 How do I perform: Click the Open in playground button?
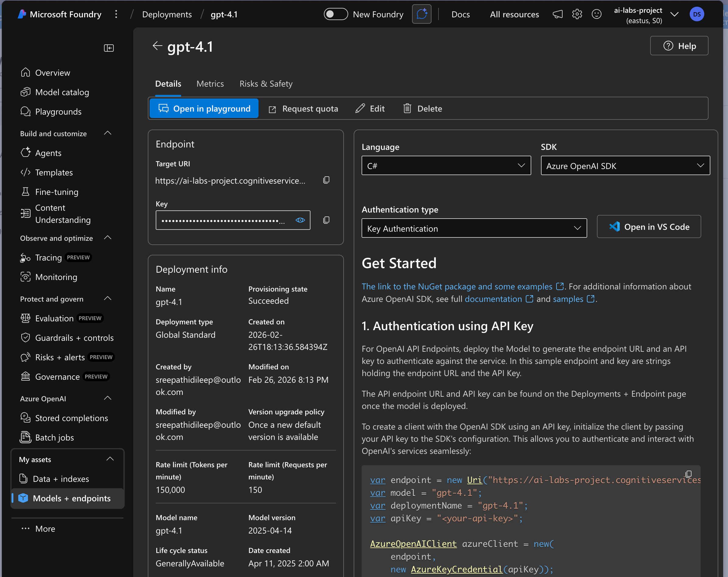pyautogui.click(x=204, y=108)
